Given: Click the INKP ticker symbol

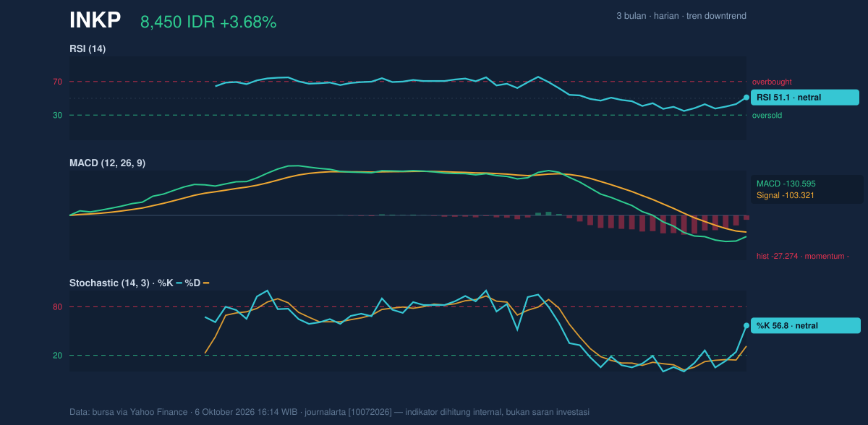Looking at the screenshot, I should click(95, 21).
